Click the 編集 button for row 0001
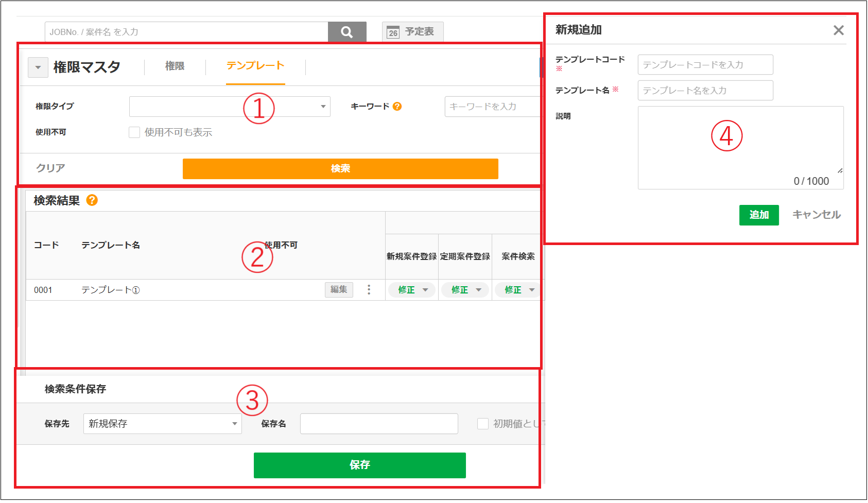Image resolution: width=868 pixels, height=503 pixels. 339,290
